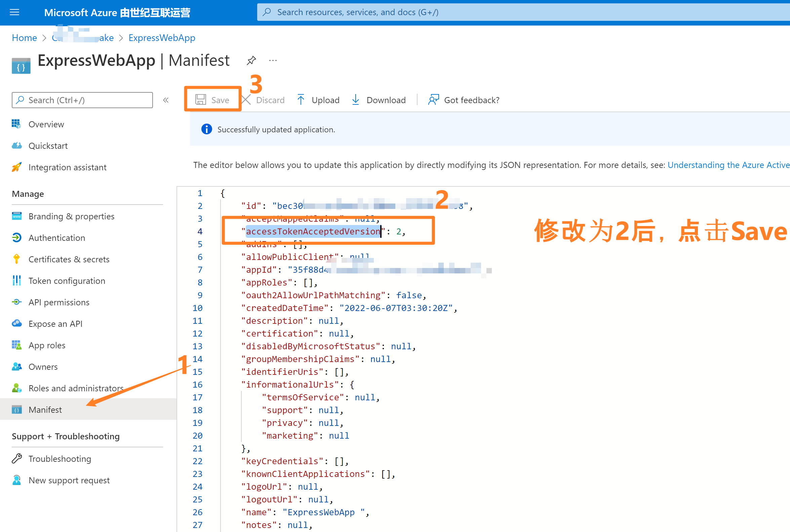
Task: Open Token configuration page
Action: (67, 280)
